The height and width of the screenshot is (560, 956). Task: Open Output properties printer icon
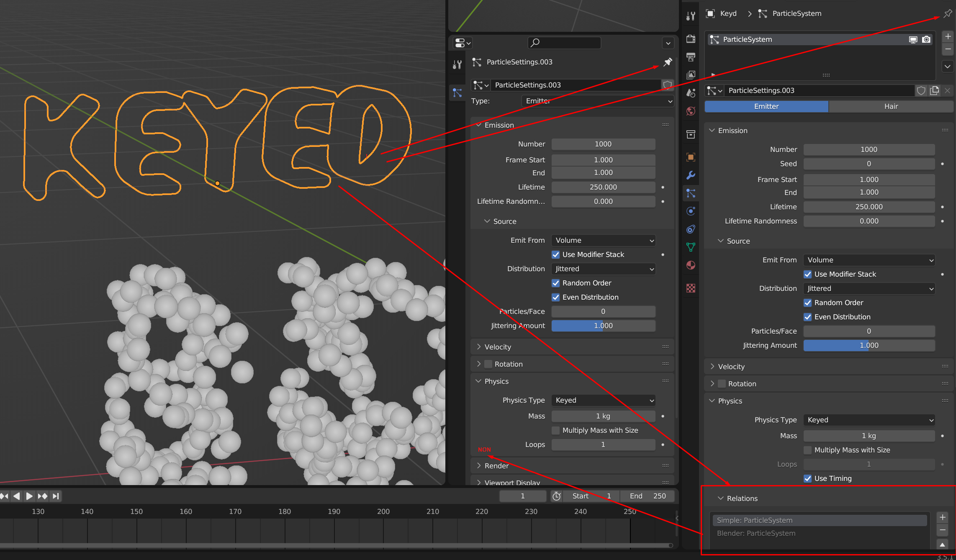click(x=691, y=57)
